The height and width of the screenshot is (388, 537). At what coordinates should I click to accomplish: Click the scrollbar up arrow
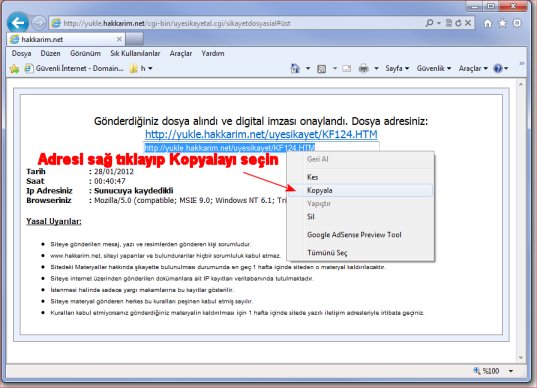521,84
